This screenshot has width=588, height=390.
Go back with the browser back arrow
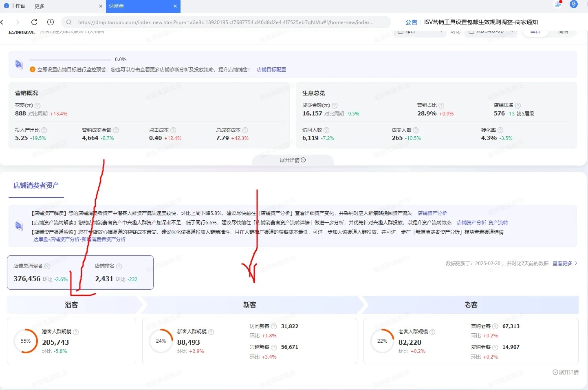pyautogui.click(x=2, y=22)
